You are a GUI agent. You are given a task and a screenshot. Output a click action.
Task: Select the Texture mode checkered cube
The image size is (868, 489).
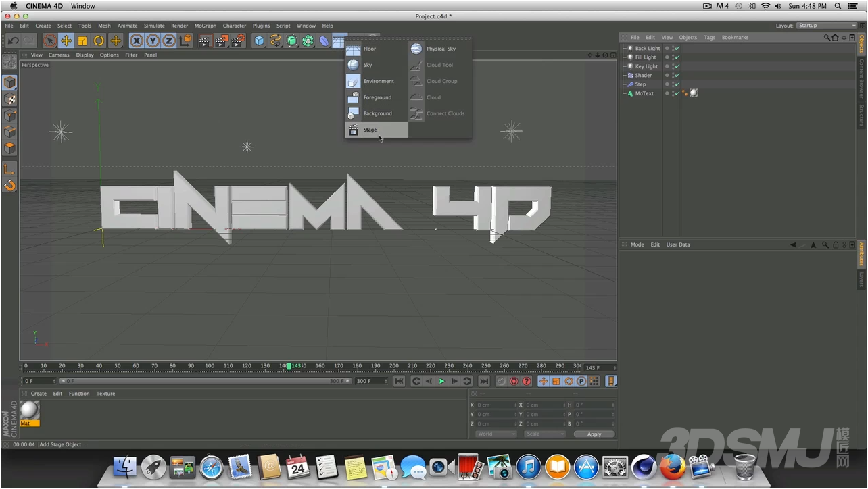(x=9, y=99)
